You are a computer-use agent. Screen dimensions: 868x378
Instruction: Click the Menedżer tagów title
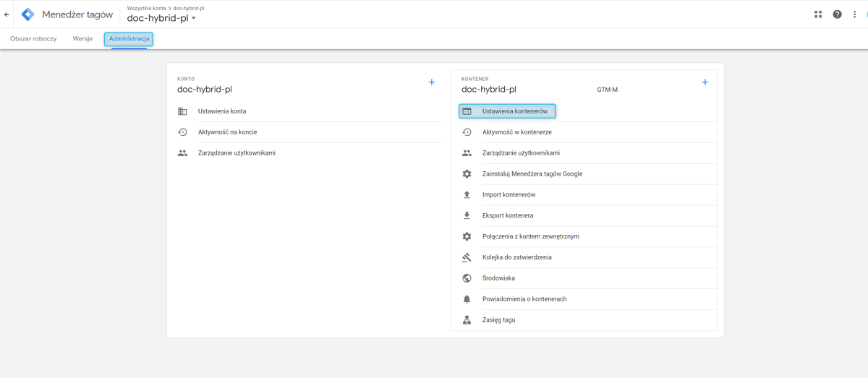(x=77, y=14)
